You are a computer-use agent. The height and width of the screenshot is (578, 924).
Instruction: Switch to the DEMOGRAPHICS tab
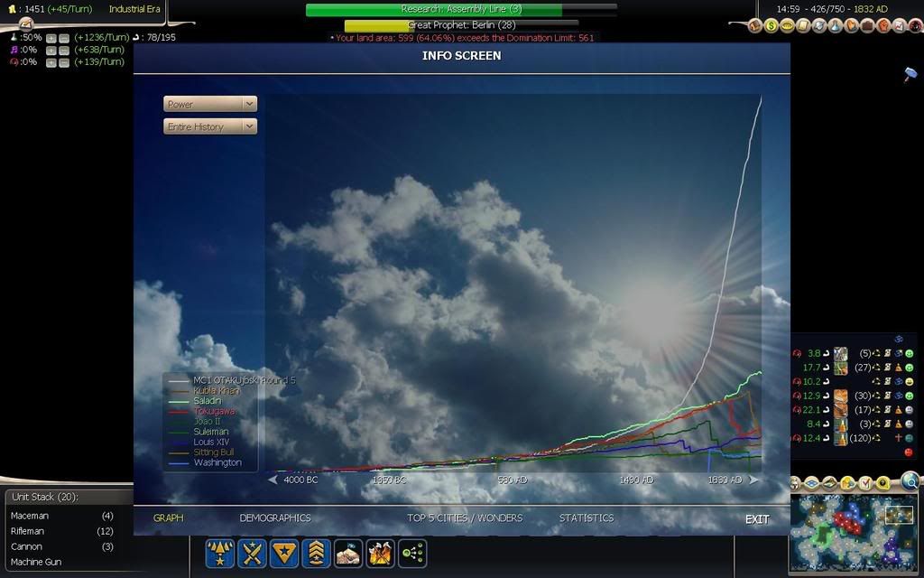tap(275, 517)
